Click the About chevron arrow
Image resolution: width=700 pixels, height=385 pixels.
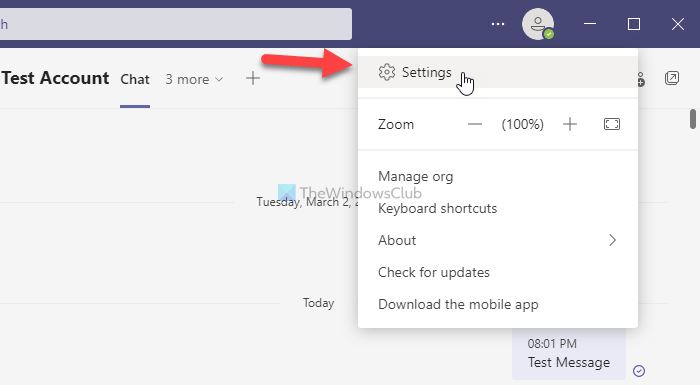[612, 240]
